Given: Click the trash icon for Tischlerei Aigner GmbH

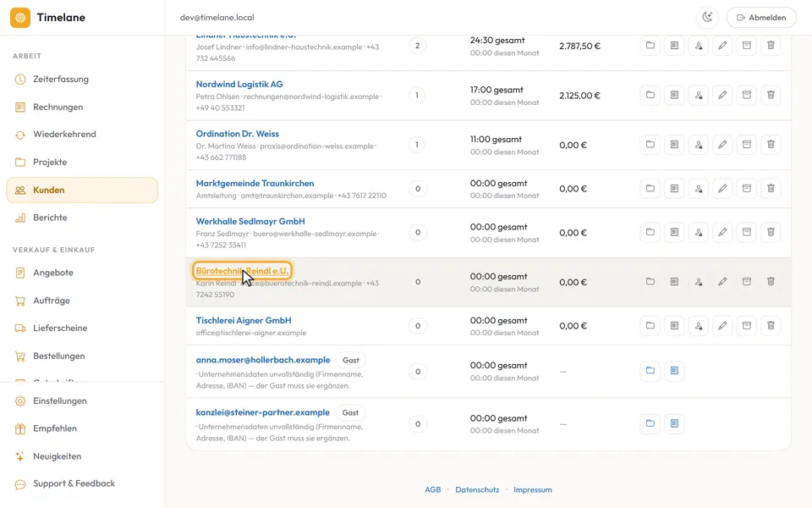Looking at the screenshot, I should point(771,325).
